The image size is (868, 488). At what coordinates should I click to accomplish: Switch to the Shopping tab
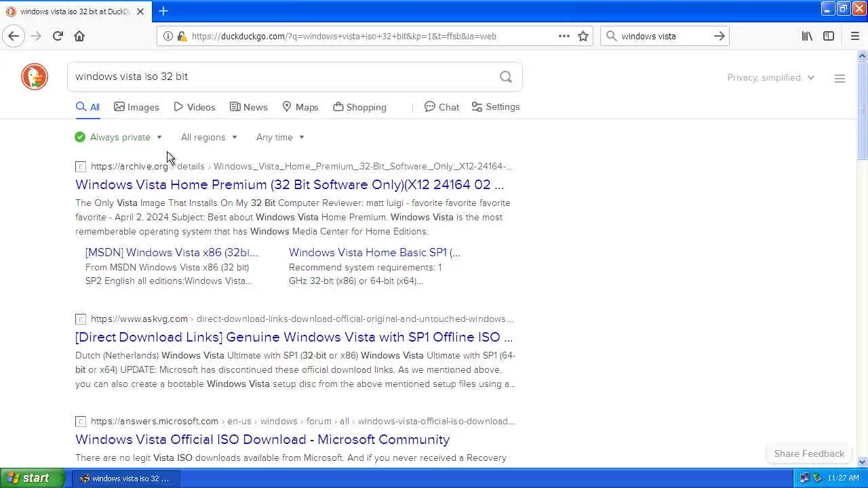tap(359, 107)
